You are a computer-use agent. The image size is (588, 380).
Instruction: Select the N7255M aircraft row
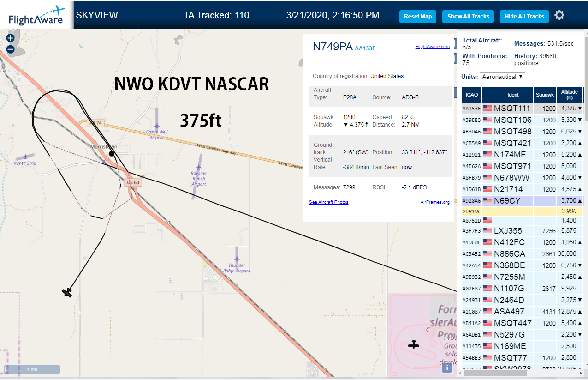click(523, 277)
